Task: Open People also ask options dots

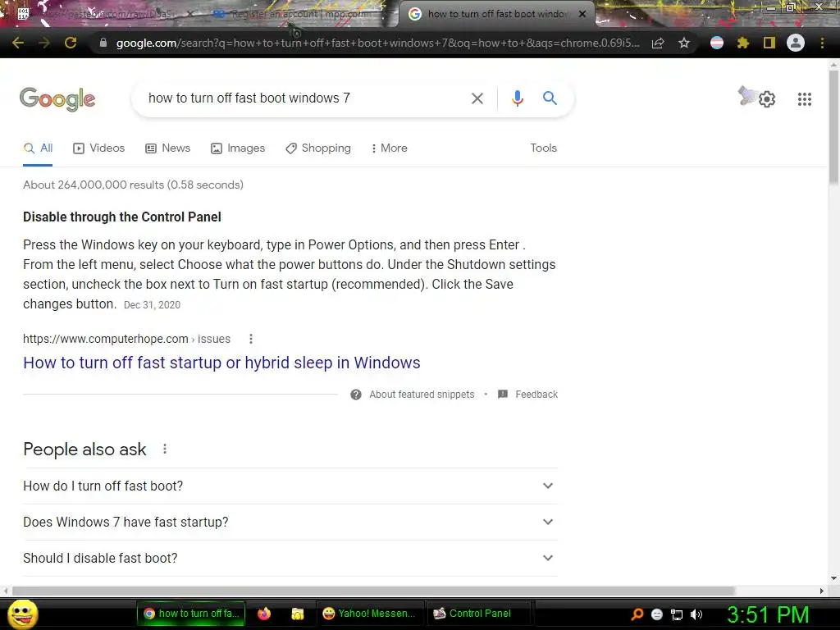Action: (165, 449)
